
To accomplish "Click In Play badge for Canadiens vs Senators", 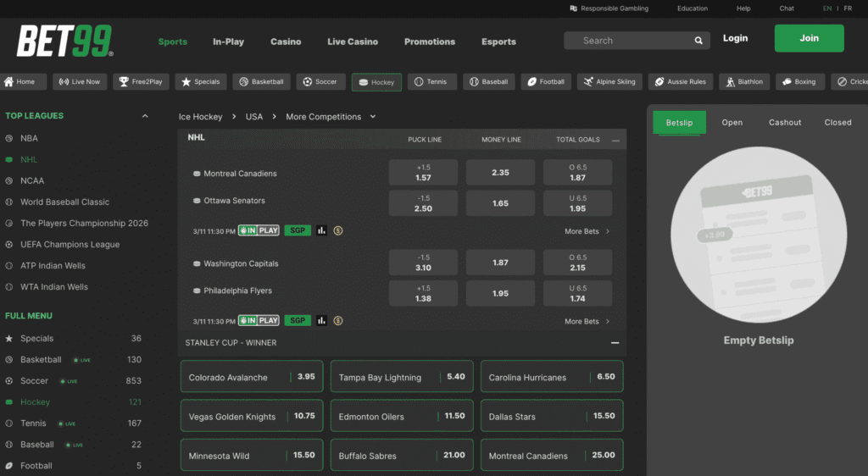I will pyautogui.click(x=259, y=230).
